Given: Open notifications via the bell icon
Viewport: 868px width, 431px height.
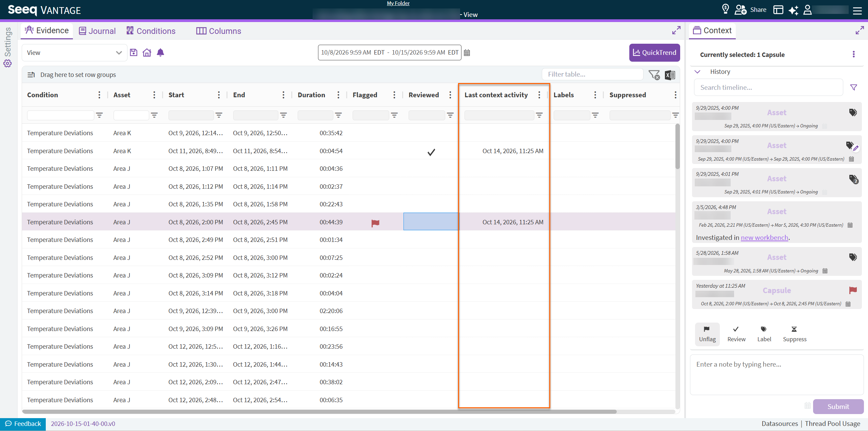Looking at the screenshot, I should pos(160,53).
